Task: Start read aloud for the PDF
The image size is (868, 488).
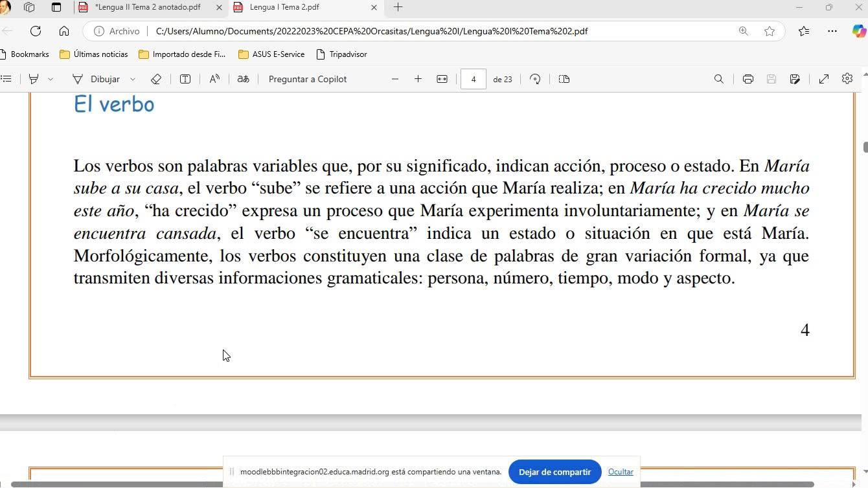Action: (x=214, y=79)
